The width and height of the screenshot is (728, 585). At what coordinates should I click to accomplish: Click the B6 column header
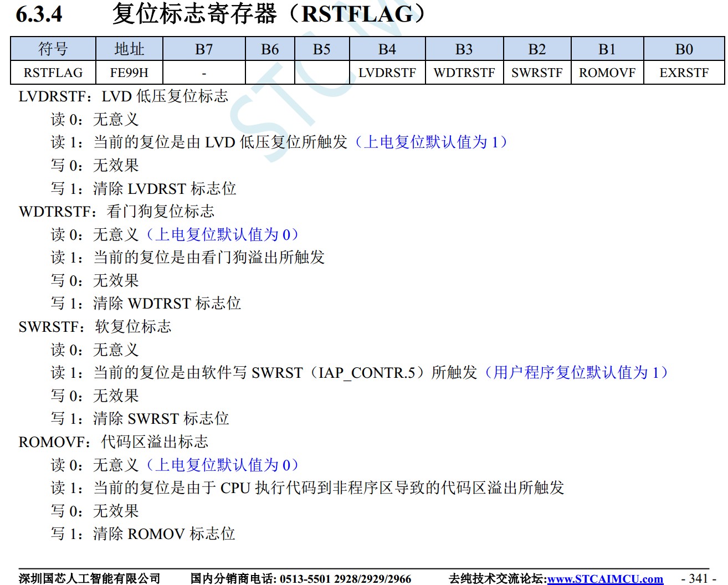(270, 49)
